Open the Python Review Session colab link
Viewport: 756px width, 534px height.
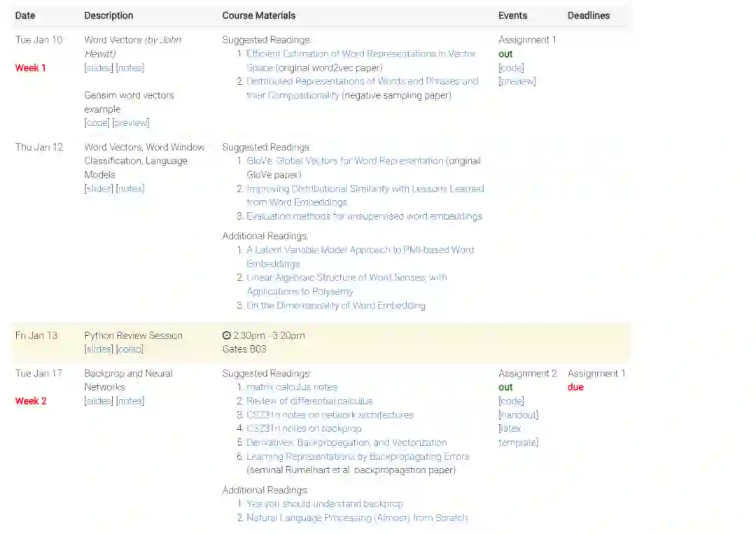pos(130,349)
